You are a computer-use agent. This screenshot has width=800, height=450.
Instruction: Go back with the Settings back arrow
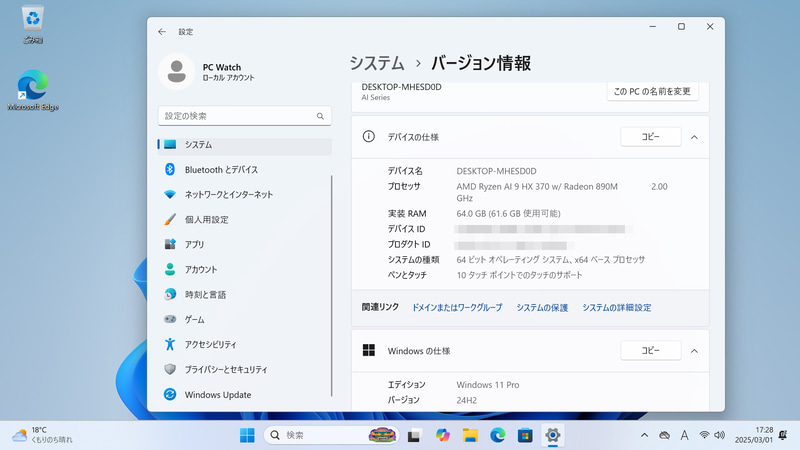coord(162,32)
